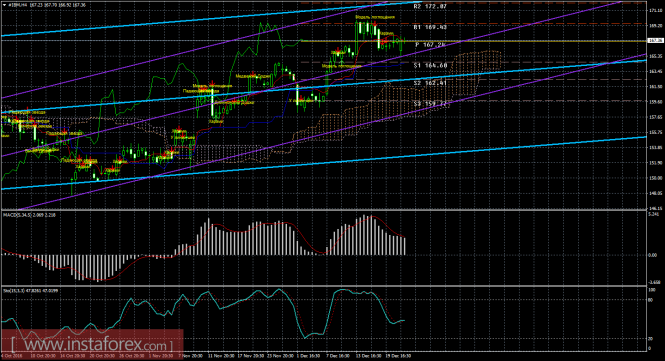Click the R2 172.07 pivot level label
The height and width of the screenshot is (361, 665).
point(430,6)
